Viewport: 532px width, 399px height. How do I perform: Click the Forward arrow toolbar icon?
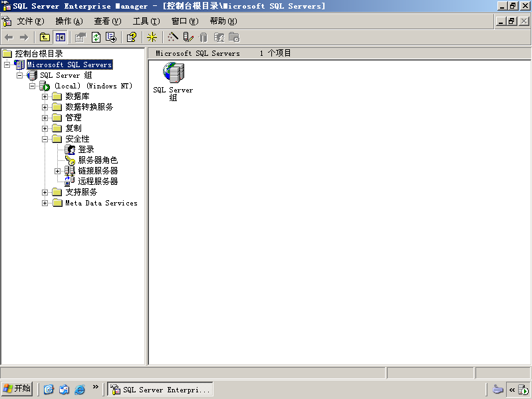(24, 37)
